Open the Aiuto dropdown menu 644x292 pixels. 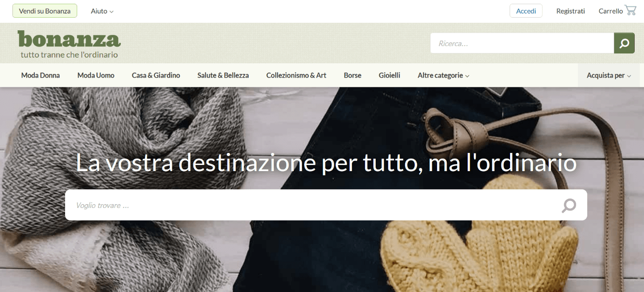point(102,11)
